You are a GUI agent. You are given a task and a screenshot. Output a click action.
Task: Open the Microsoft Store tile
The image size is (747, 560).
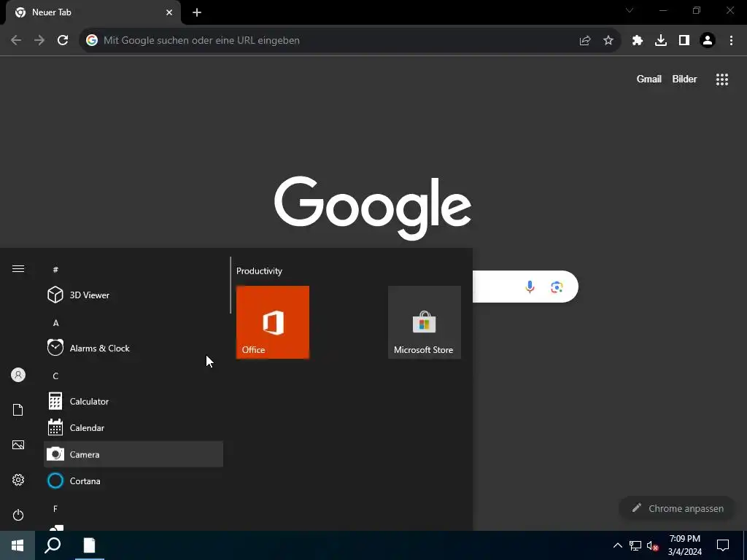[424, 322]
